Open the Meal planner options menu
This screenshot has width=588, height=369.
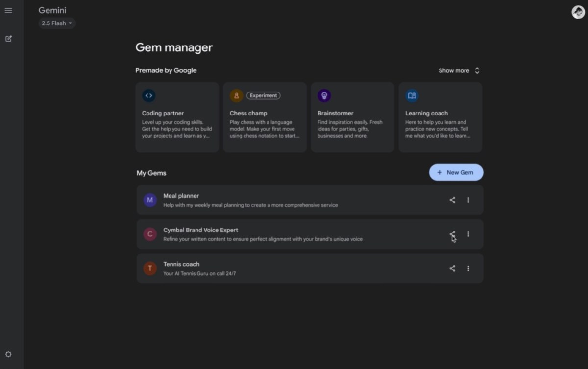pos(468,200)
